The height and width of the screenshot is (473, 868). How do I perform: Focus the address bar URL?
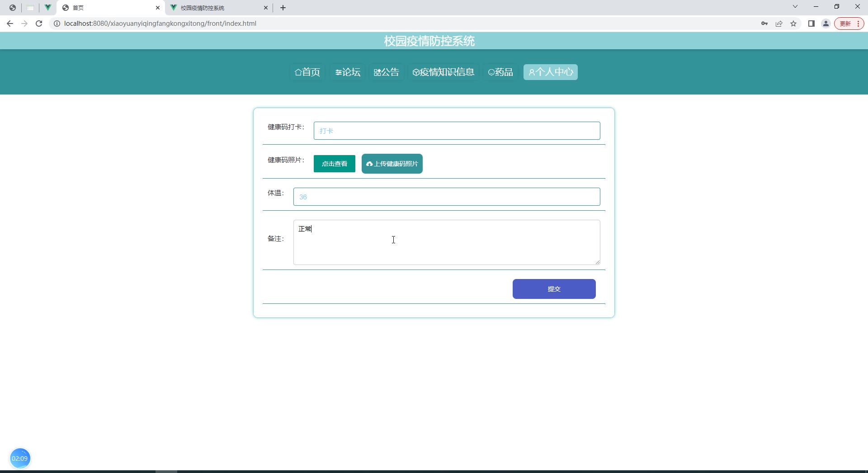(160, 24)
